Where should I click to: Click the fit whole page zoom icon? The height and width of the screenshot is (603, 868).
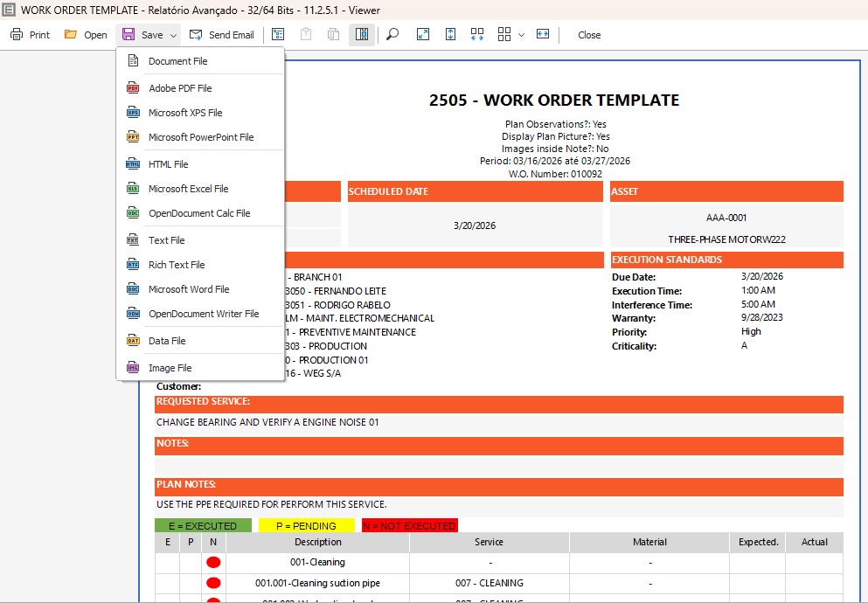pyautogui.click(x=423, y=35)
